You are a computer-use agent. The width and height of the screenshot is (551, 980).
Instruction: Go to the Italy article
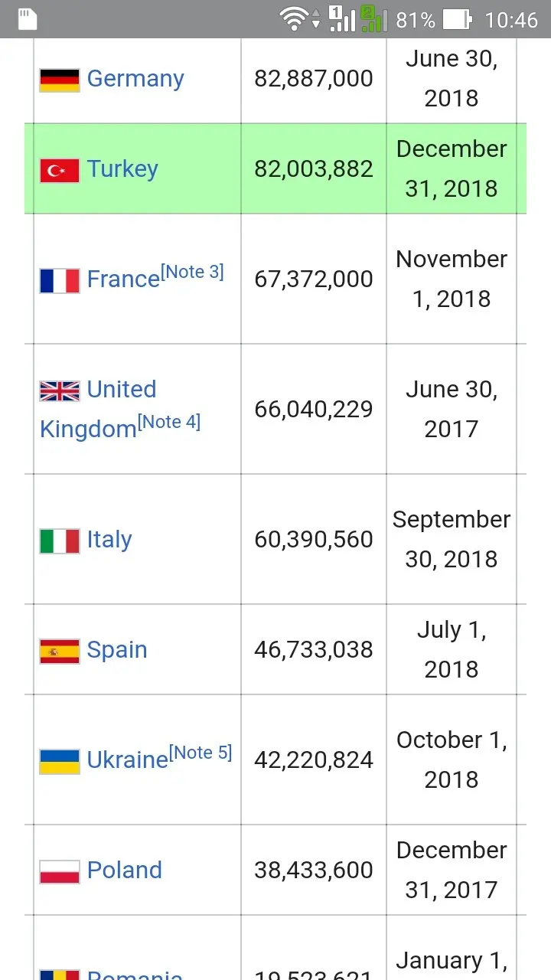coord(109,540)
